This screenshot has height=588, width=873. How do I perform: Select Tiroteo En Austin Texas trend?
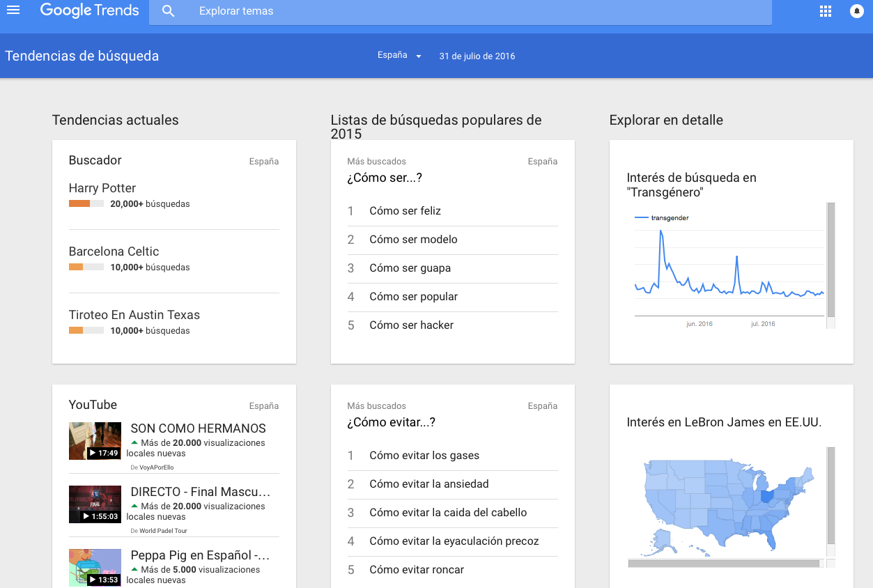coord(134,315)
